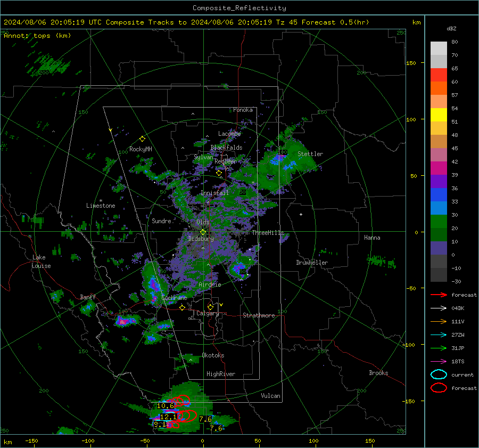Click the Calgary city label
The height and width of the screenshot is (448, 479).
pos(208,313)
